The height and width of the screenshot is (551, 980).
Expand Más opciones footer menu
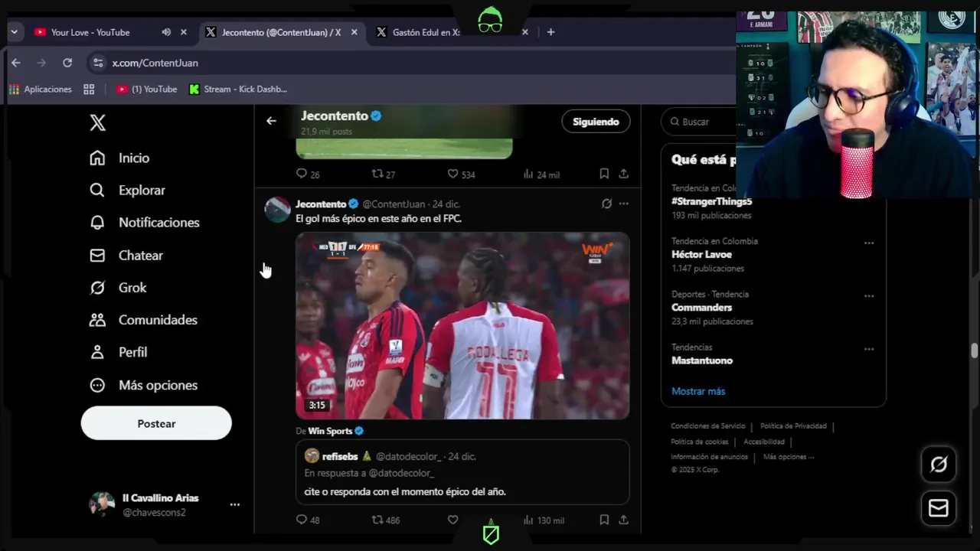click(x=789, y=457)
